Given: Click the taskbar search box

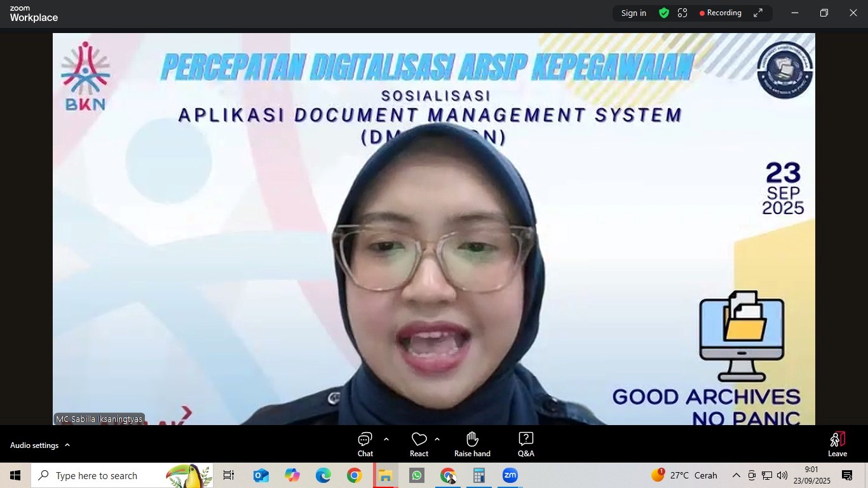Looking at the screenshot, I should (122, 475).
